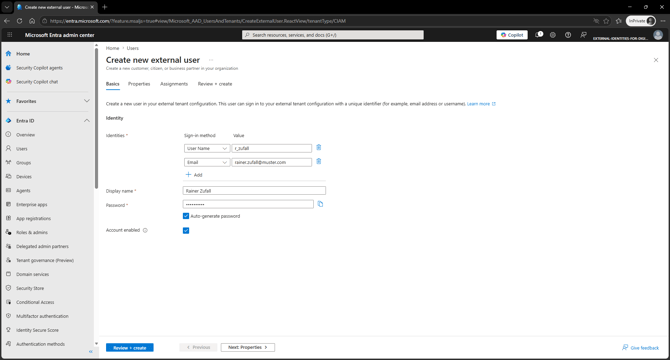Open Identity Secure Score
The image size is (670, 360).
point(37,330)
